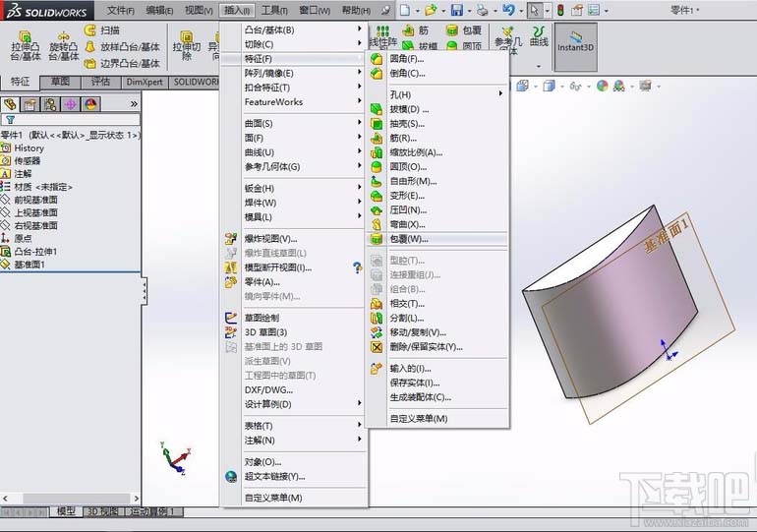The width and height of the screenshot is (757, 532).
Task: Select the 边界凸台/基体 boundary boss tool
Action: pos(122,63)
